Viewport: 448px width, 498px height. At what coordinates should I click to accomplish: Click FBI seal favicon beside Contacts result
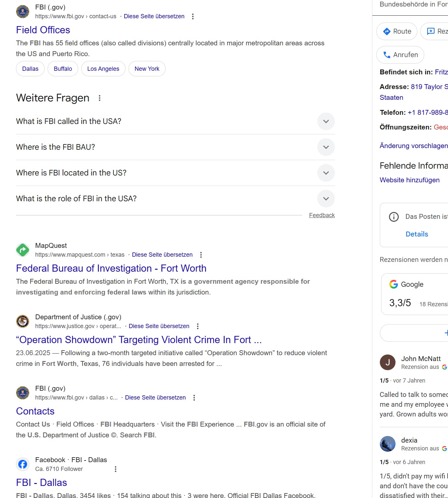click(22, 393)
